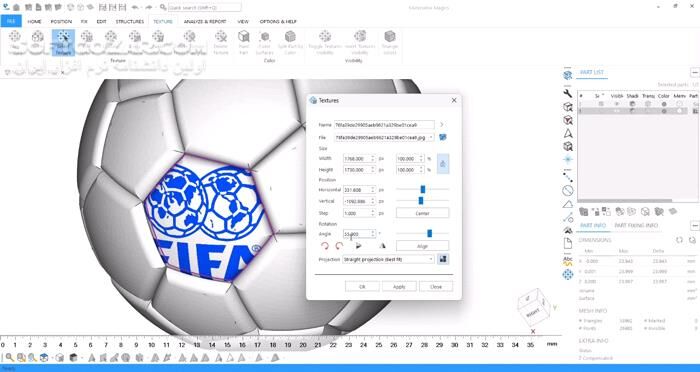Click the wrench icon in right toolbar
This screenshot has height=372, width=700.
click(x=567, y=93)
